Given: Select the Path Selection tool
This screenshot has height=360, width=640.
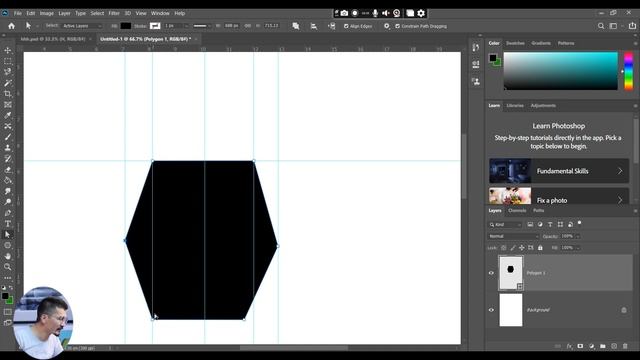Looking at the screenshot, I should [x=8, y=234].
